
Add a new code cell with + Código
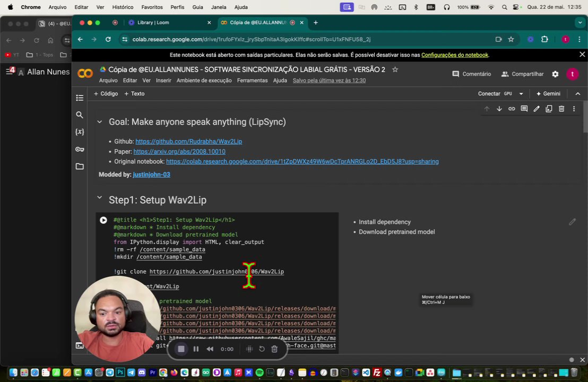tap(106, 94)
